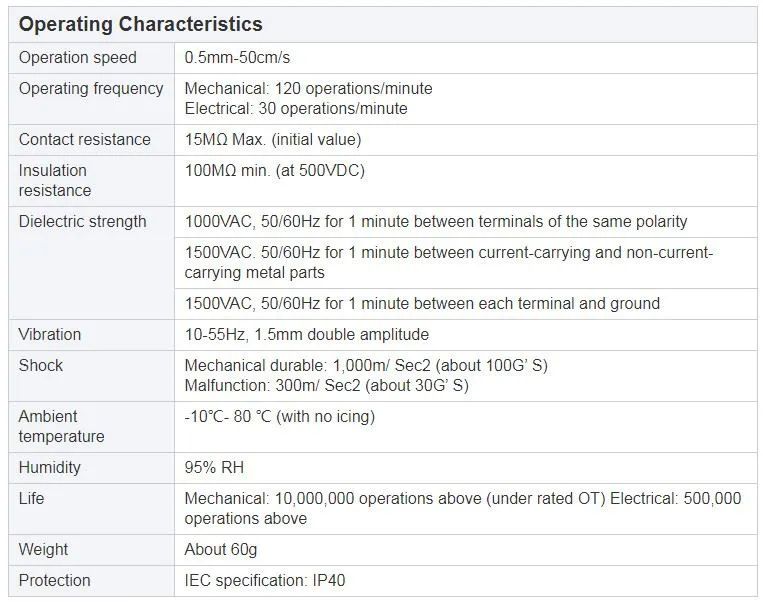
Task: Select the IEC specification IP40 cell
Action: [x=265, y=581]
